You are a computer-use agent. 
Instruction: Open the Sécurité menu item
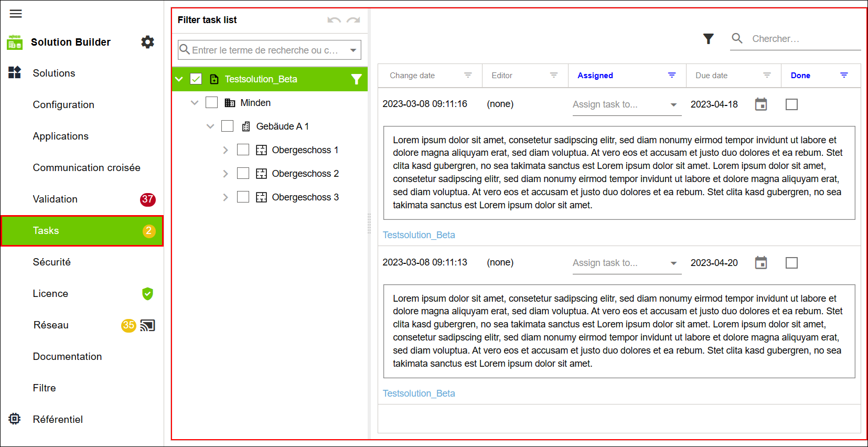tap(51, 262)
